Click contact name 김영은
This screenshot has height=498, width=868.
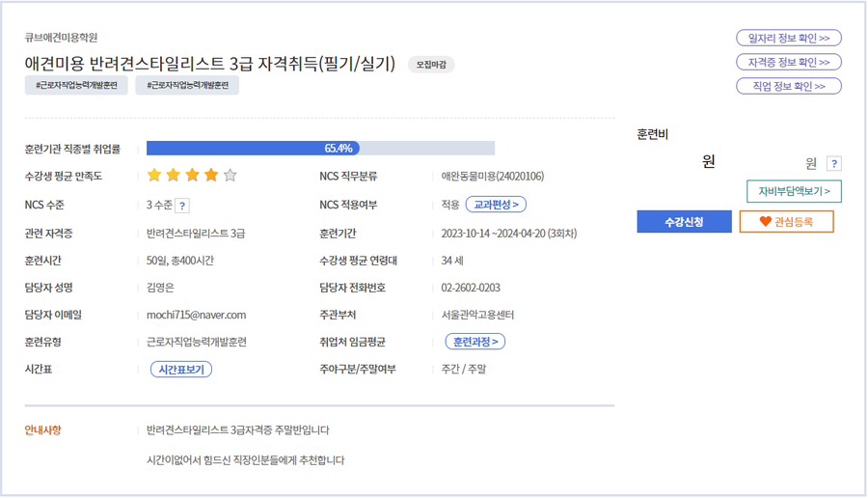coord(160,288)
